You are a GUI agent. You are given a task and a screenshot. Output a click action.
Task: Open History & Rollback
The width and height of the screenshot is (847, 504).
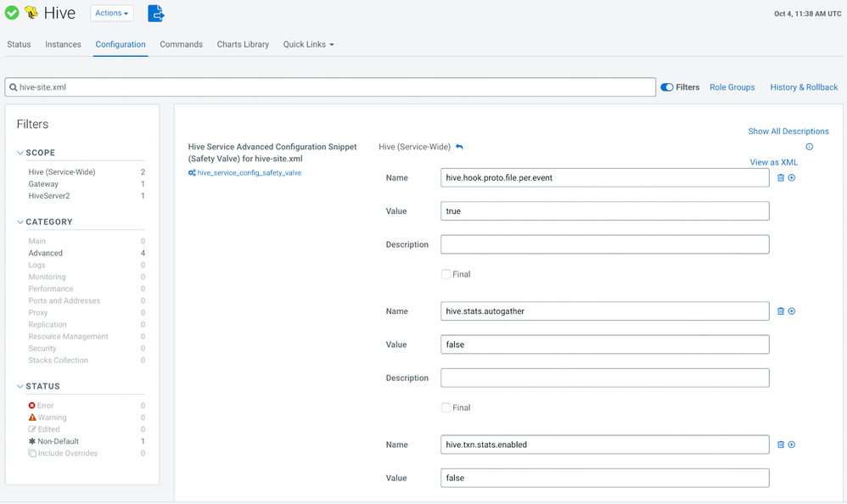point(804,87)
